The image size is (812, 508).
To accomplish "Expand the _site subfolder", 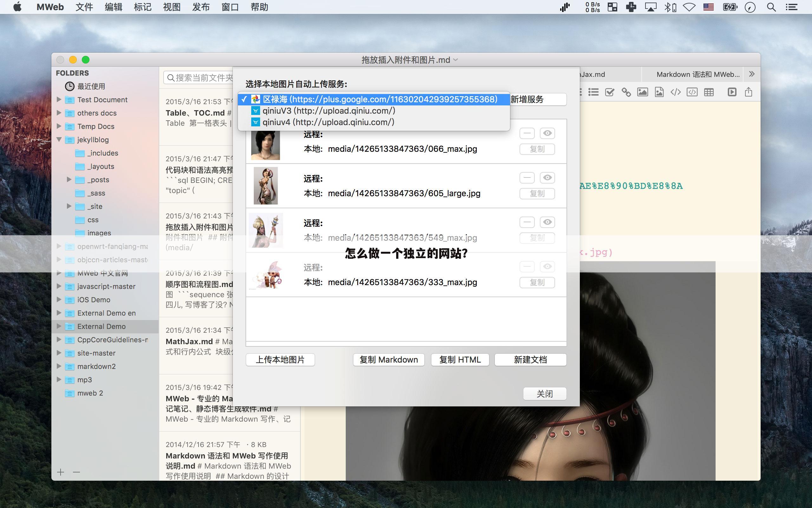I will pos(69,206).
